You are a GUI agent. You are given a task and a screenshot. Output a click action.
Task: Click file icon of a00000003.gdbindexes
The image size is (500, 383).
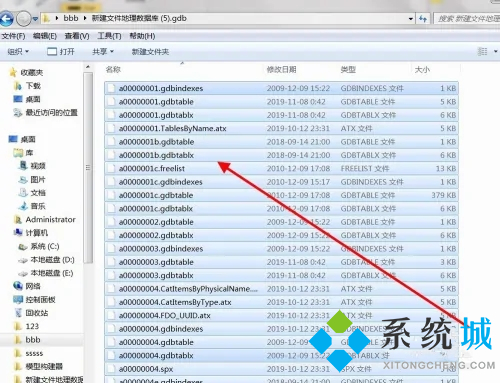tap(111, 249)
